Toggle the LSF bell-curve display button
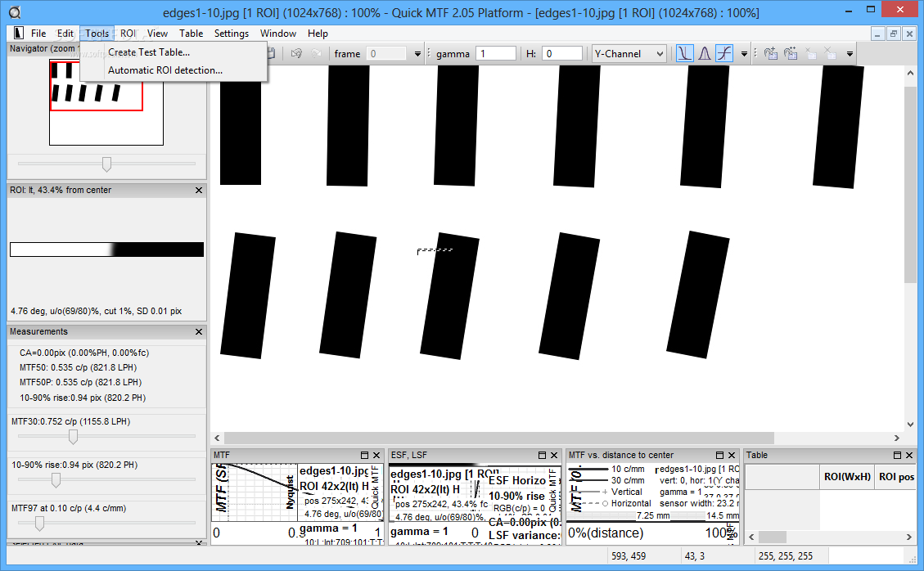Viewport: 924px width, 571px height. click(704, 54)
